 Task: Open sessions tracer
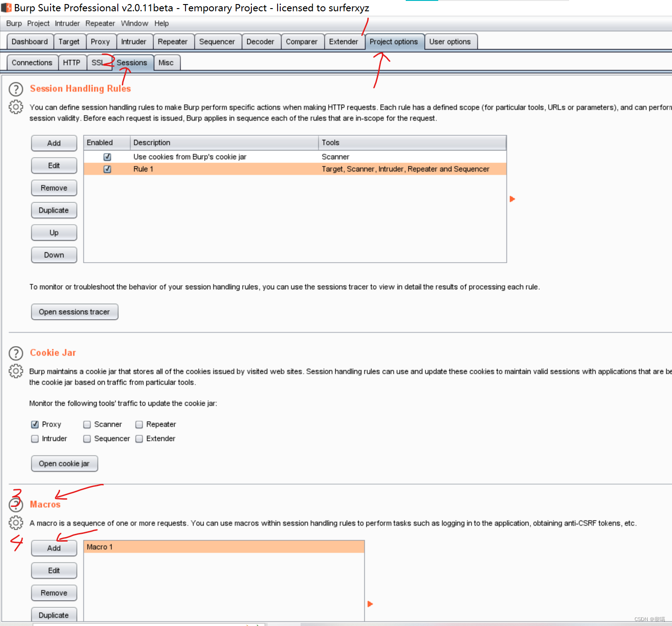74,312
